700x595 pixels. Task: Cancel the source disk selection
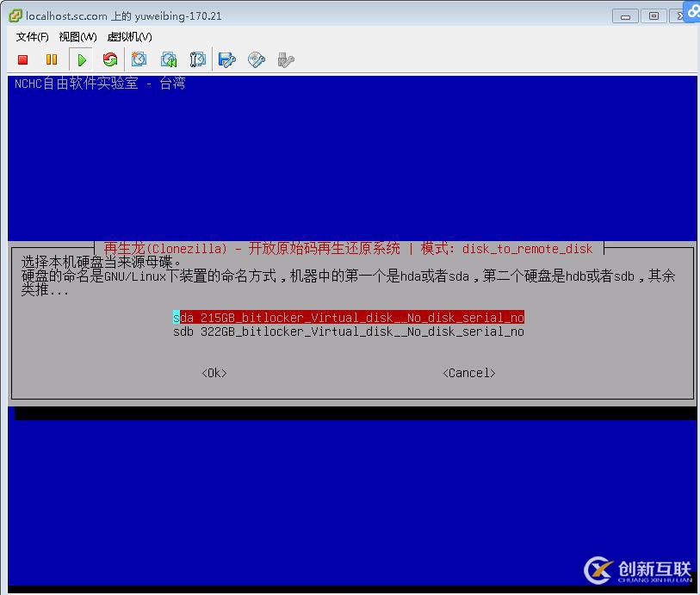(468, 372)
